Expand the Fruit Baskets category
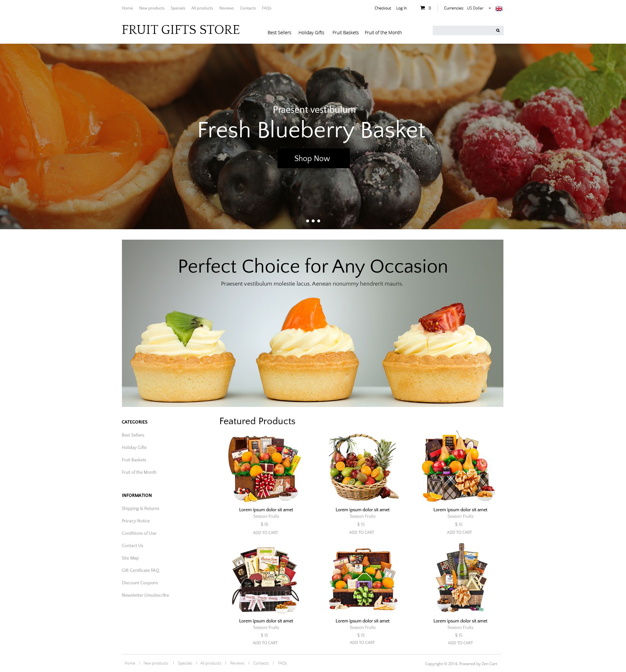The height and width of the screenshot is (672, 626). click(x=134, y=459)
